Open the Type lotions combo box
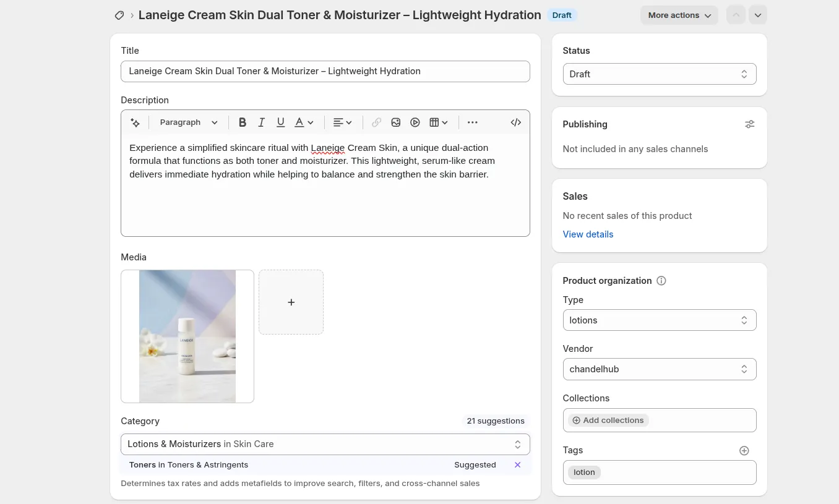 pos(660,320)
